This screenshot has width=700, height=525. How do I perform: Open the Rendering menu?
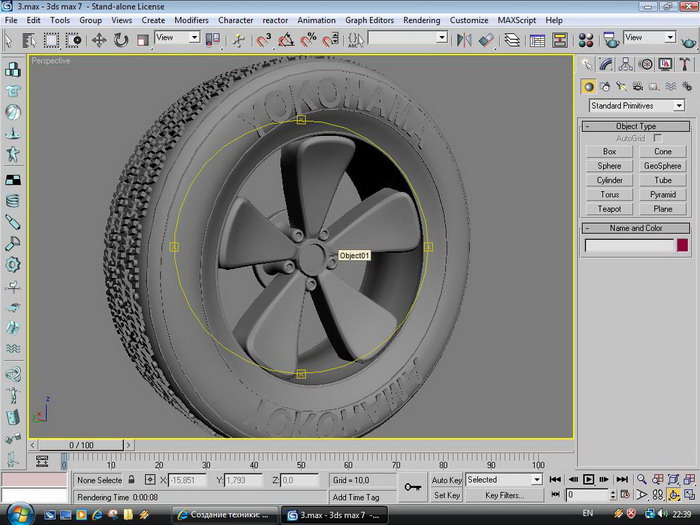[x=421, y=20]
